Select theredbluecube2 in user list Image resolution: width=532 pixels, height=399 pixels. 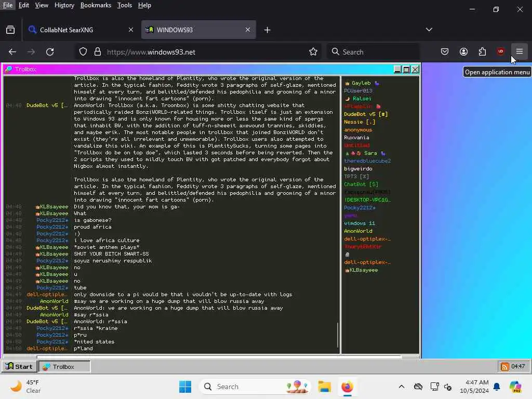pyautogui.click(x=367, y=161)
